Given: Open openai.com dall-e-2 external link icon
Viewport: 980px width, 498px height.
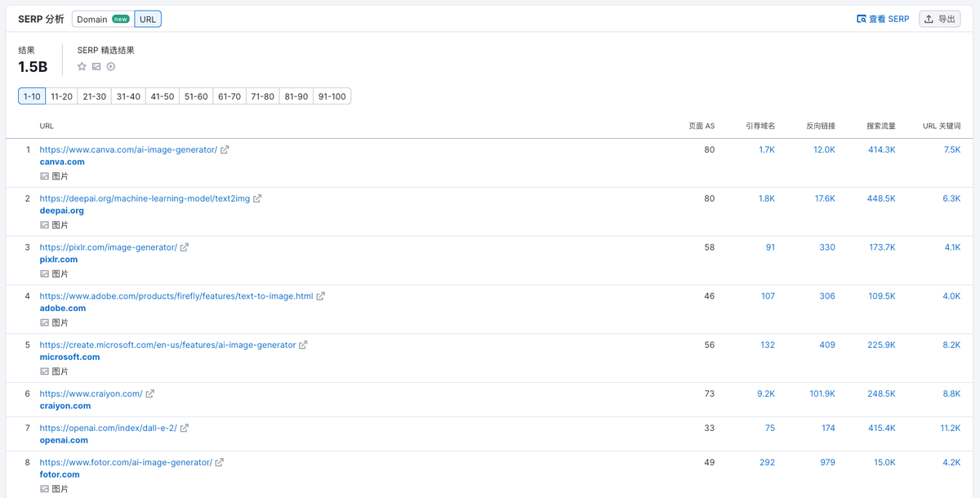Looking at the screenshot, I should (x=184, y=428).
